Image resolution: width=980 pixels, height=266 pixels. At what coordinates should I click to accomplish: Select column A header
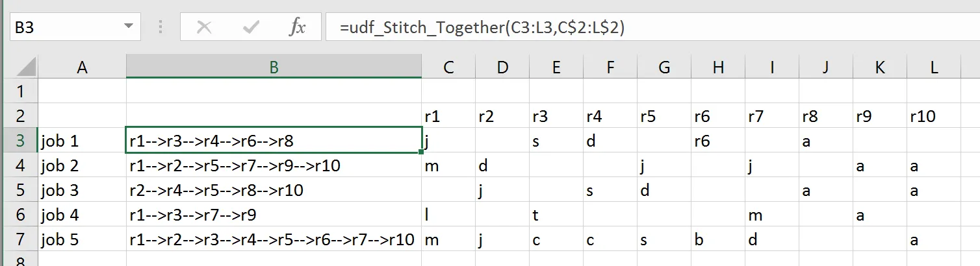pyautogui.click(x=82, y=67)
